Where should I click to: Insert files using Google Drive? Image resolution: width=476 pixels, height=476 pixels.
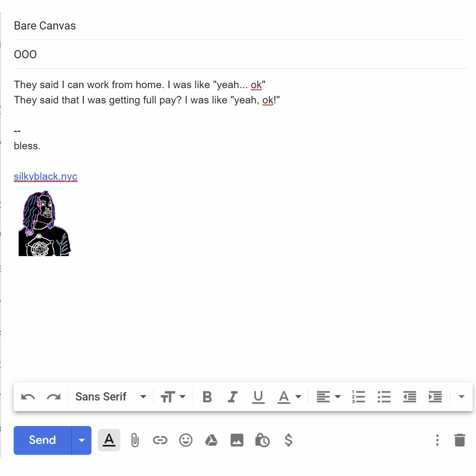point(211,440)
